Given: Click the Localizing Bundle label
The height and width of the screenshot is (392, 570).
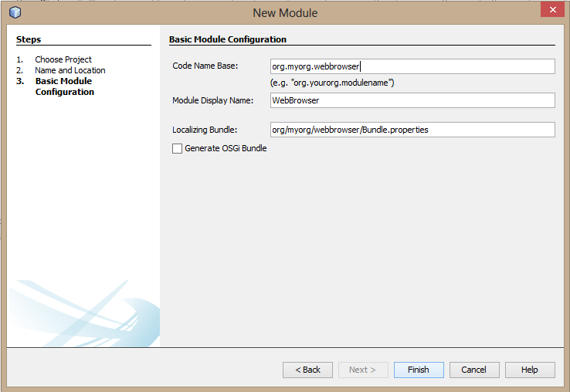Looking at the screenshot, I should (x=204, y=130).
